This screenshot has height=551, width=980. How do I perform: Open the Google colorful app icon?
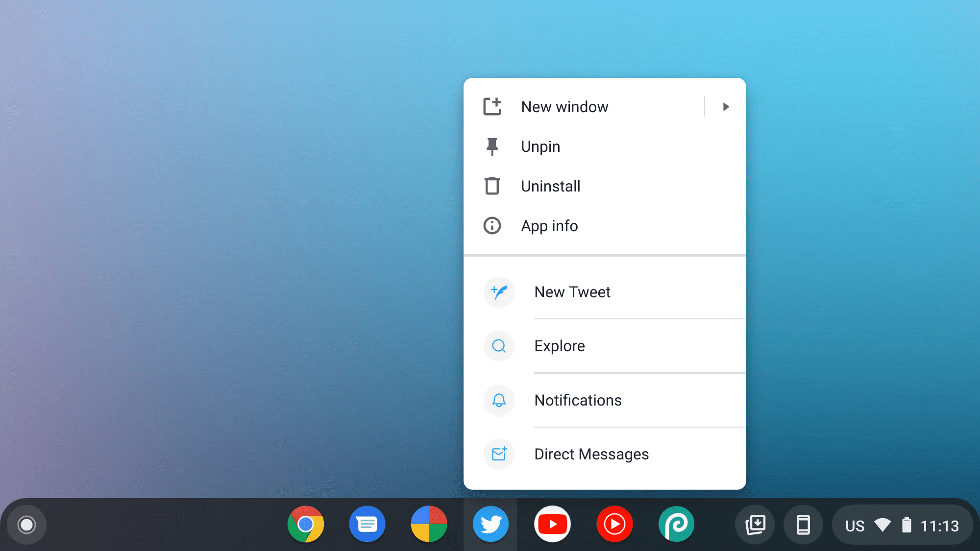[429, 524]
